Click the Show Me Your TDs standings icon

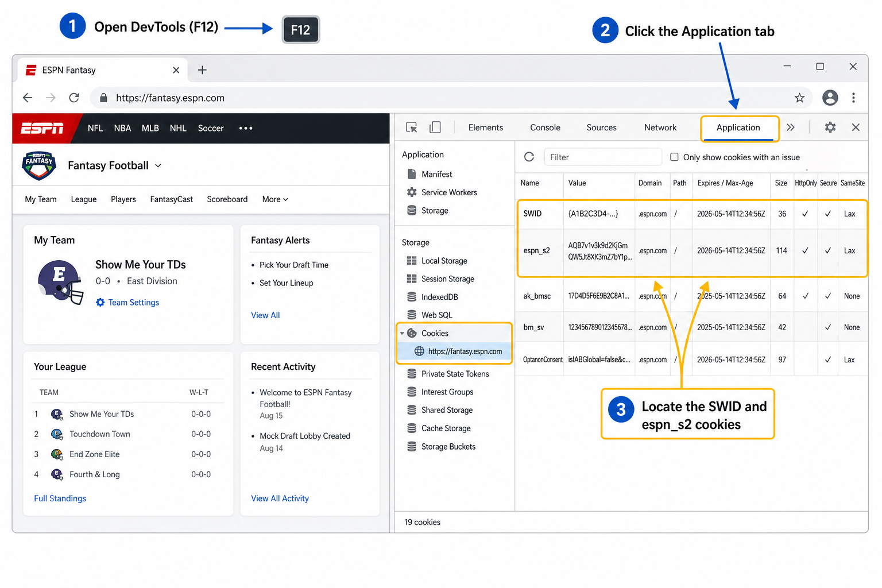57,414
